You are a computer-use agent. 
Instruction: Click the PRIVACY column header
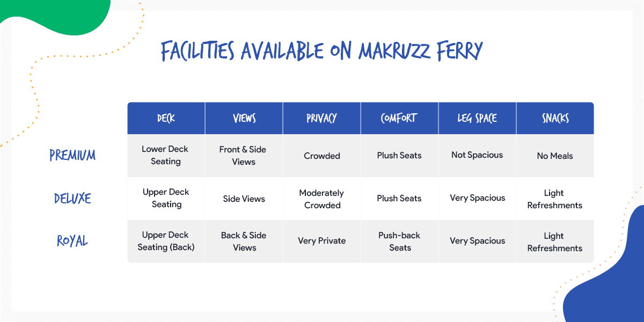click(x=322, y=118)
